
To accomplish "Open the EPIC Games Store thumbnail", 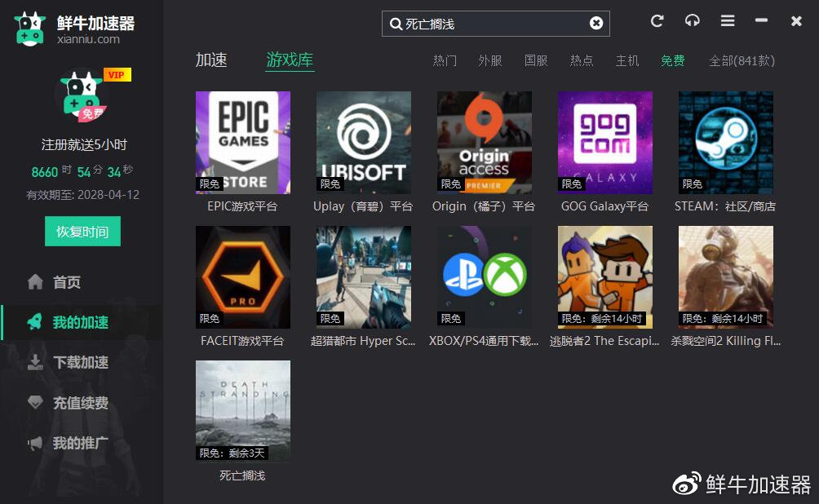I will coord(243,143).
